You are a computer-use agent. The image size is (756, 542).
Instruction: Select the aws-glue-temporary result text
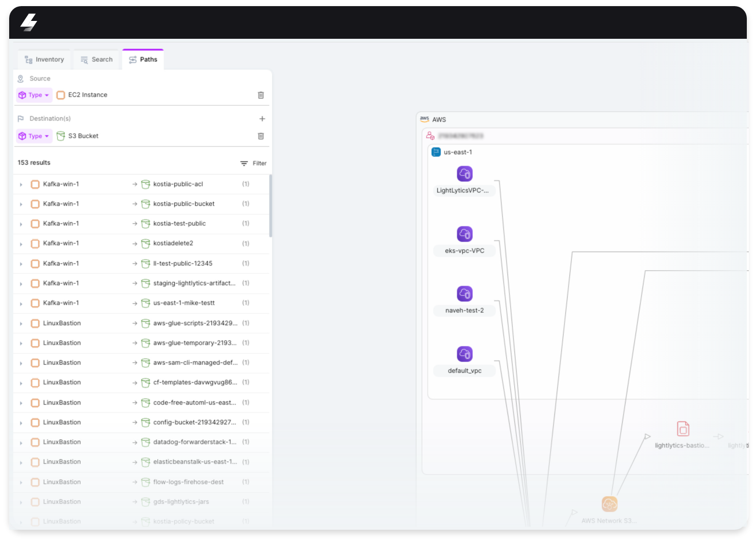click(x=195, y=343)
